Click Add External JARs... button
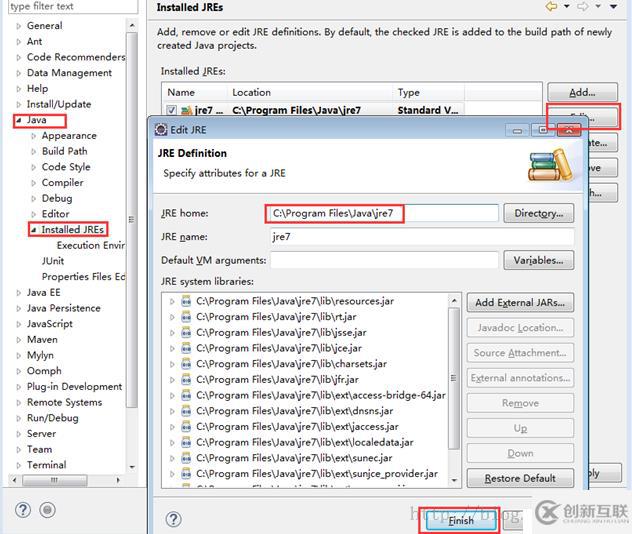The image size is (632, 534). point(520,302)
